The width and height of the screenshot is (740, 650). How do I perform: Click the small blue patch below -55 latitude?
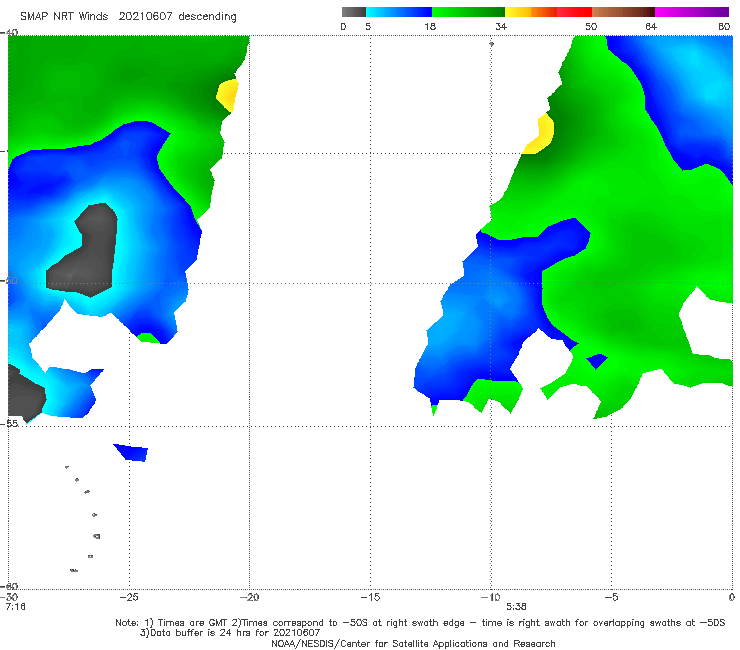(x=132, y=452)
